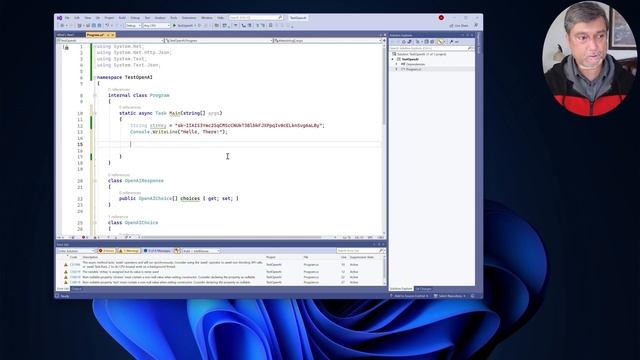640x360 pixels.
Task: Open the View menu
Action: pyautogui.click(x=88, y=18)
